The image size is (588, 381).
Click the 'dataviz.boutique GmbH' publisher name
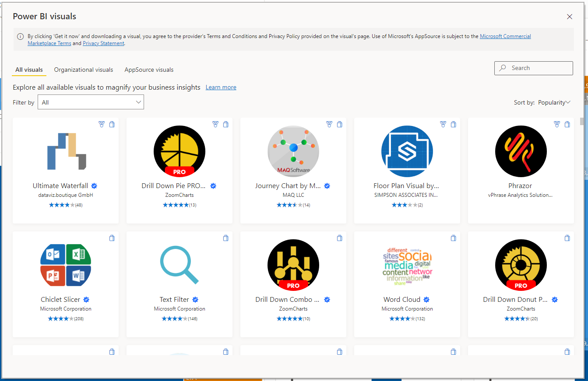[66, 195]
